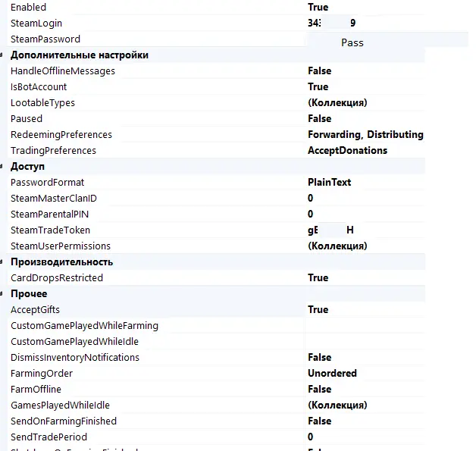Select the AcceptGifts property name
Screen dimensions: 476x451
pos(35,310)
